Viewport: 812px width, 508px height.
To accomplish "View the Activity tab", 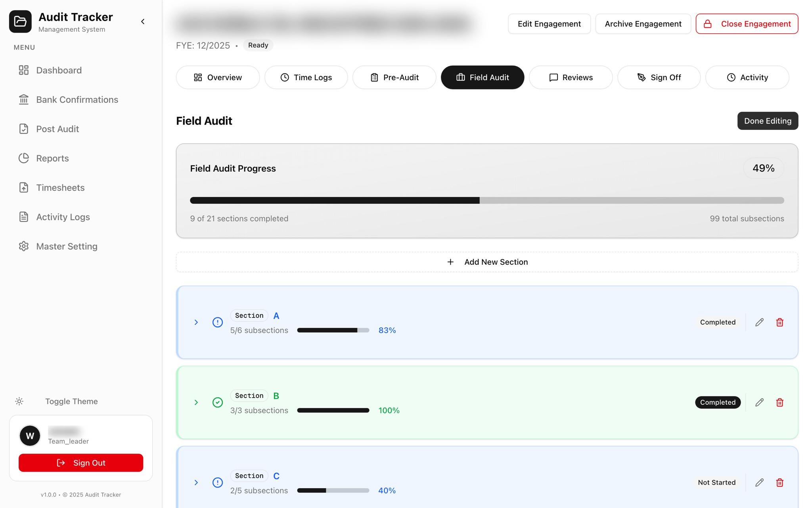I will (x=747, y=77).
